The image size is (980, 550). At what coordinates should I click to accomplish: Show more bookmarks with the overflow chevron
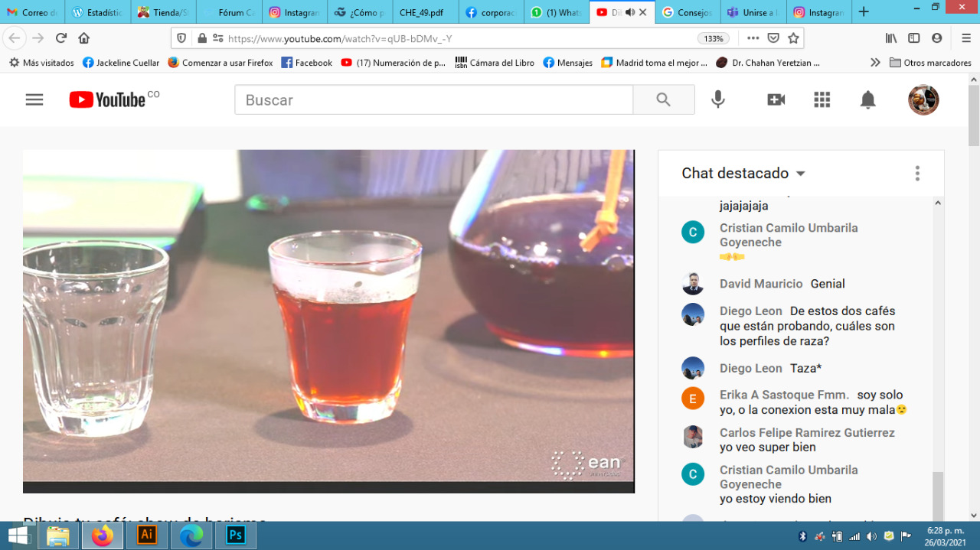pyautogui.click(x=875, y=63)
